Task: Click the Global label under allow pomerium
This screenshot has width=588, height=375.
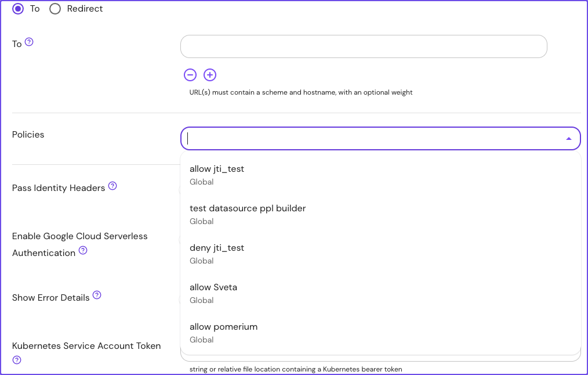Action: (x=201, y=340)
